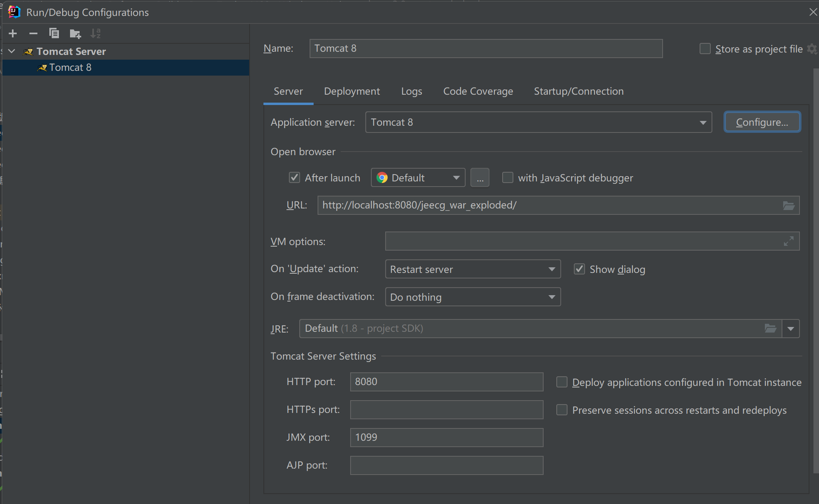
Task: Switch to the Logs tab
Action: pyautogui.click(x=411, y=91)
